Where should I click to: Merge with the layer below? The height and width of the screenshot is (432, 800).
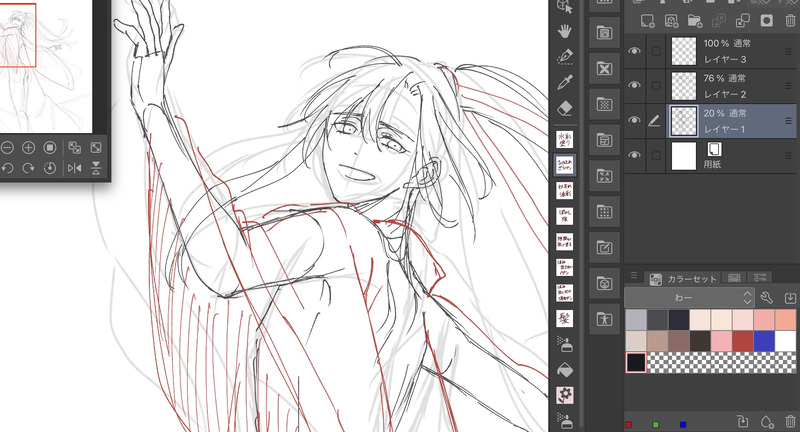[x=742, y=21]
